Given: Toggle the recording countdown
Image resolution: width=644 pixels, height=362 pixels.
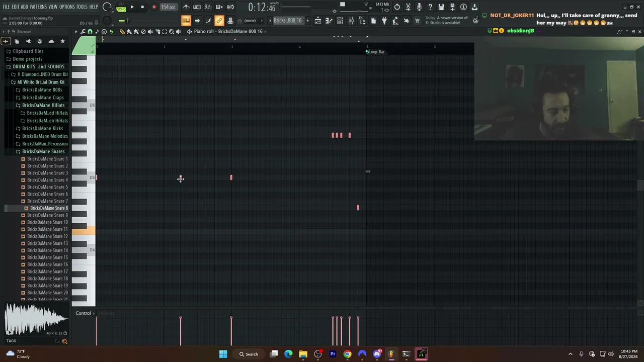Looking at the screenshot, I should pyautogui.click(x=208, y=7).
